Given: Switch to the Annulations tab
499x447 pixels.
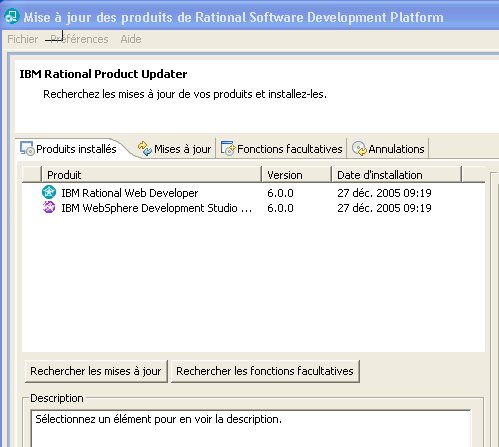Looking at the screenshot, I should (x=388, y=149).
